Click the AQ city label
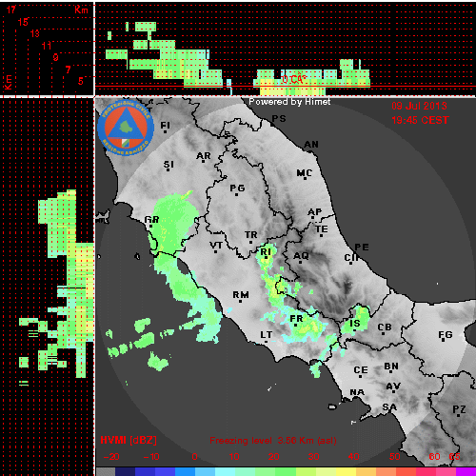Image resolution: width=476 pixels, height=476 pixels. [301, 256]
